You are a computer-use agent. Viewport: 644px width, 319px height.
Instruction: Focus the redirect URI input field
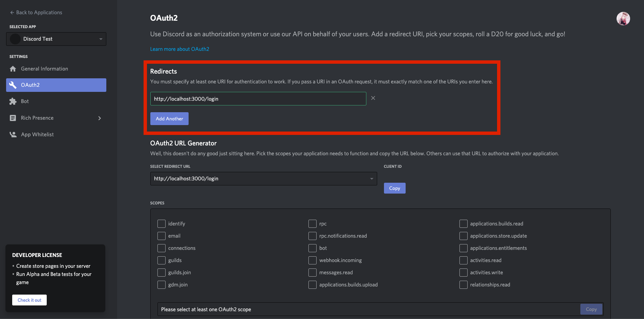coord(258,99)
